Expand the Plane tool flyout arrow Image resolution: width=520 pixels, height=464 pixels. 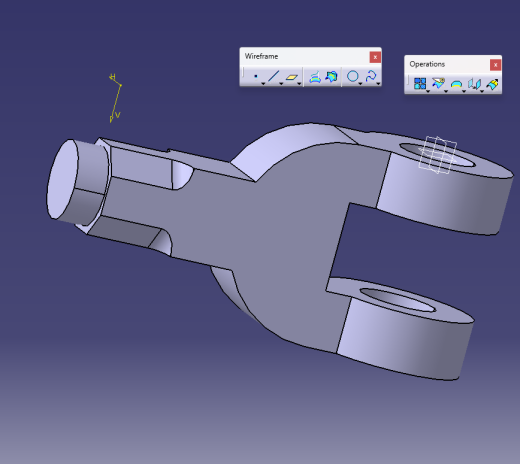point(299,84)
